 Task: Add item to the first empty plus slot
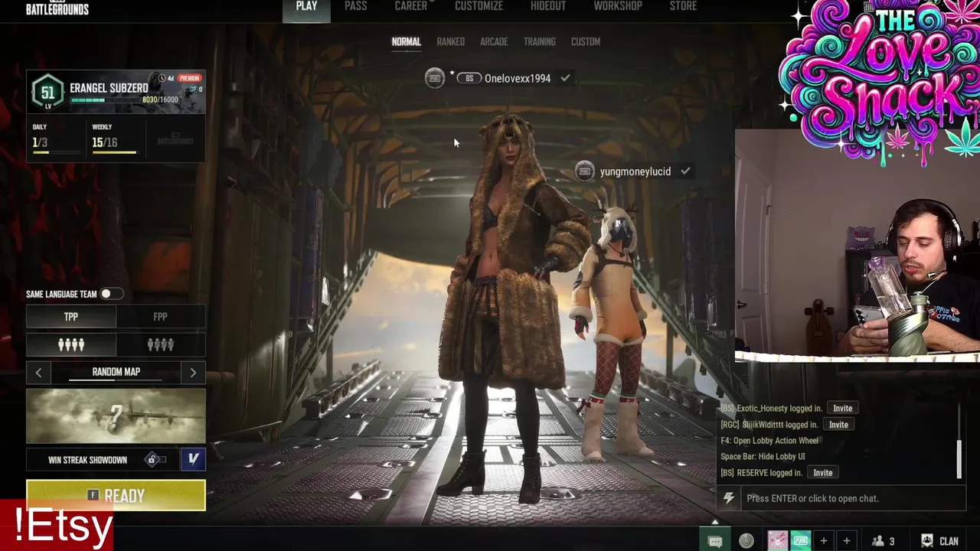point(824,541)
